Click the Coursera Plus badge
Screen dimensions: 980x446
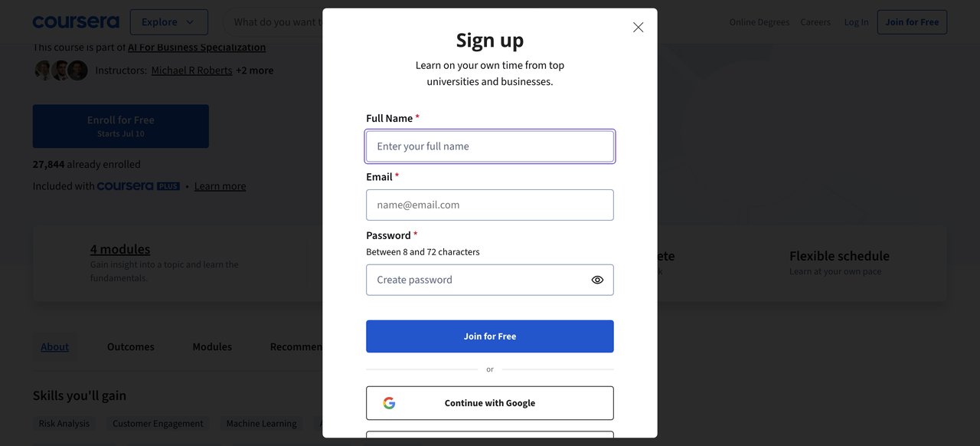(139, 186)
